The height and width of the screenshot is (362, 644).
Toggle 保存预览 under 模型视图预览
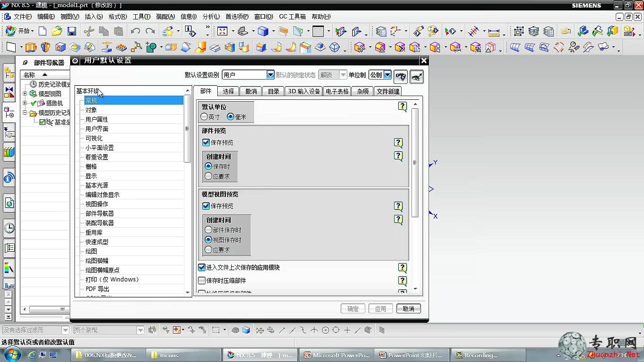point(206,206)
